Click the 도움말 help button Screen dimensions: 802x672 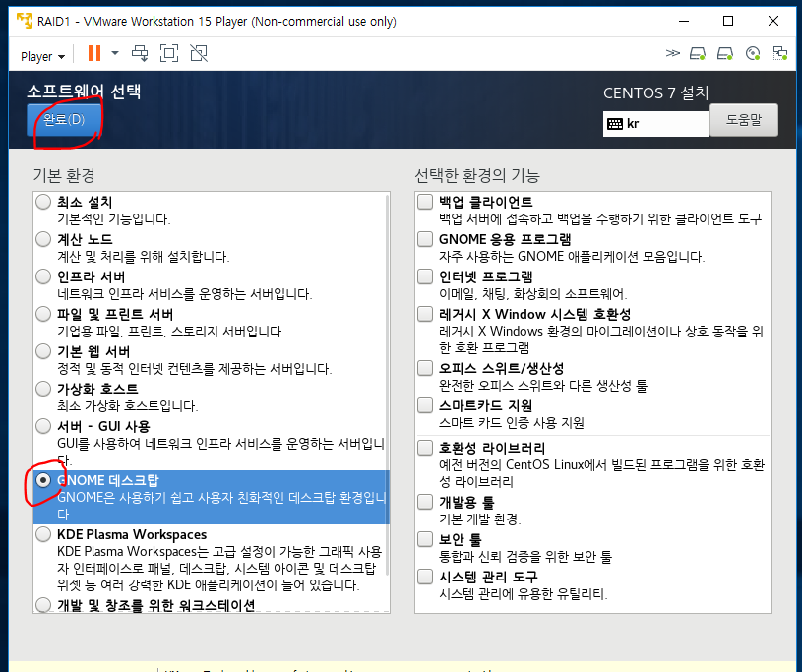[x=744, y=120]
